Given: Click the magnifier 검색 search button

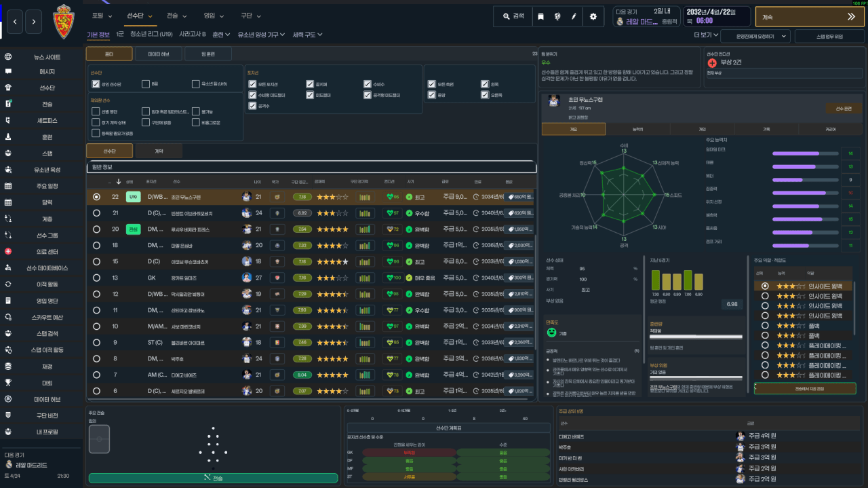Looking at the screenshot, I should pyautogui.click(x=513, y=16).
